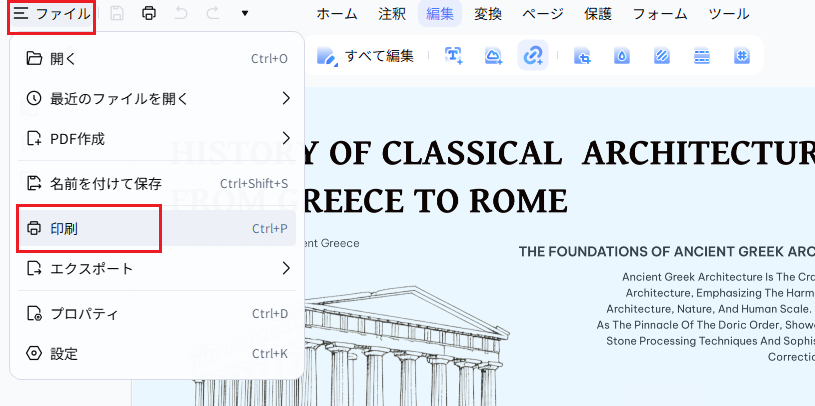
Task: Click the title text 'Y OF CLASSICAL ARCHITECTUR'
Action: pos(560,153)
